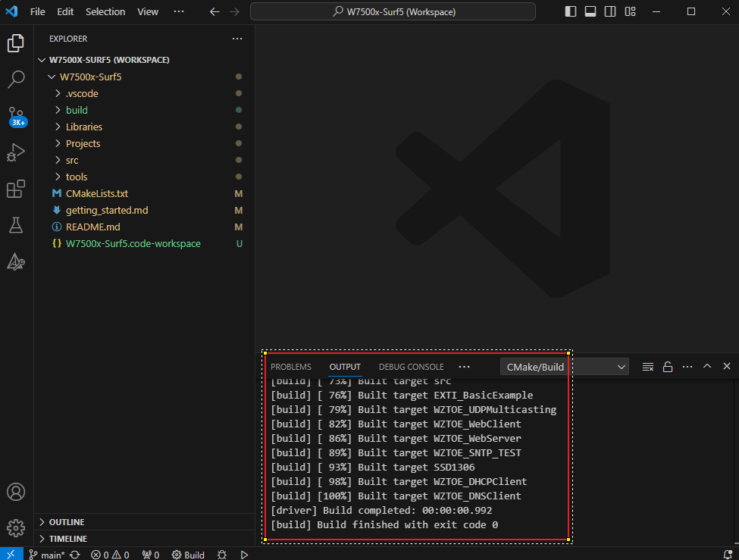Show more menu bar items

point(179,12)
